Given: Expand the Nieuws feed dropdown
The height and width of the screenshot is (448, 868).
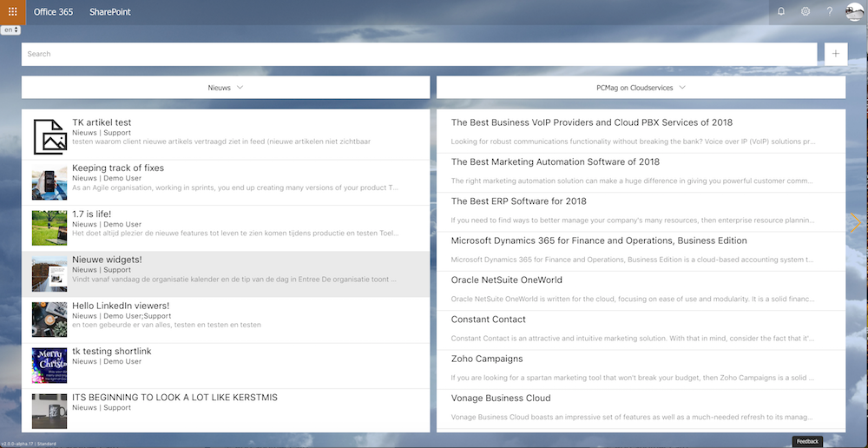Looking at the screenshot, I should (226, 88).
